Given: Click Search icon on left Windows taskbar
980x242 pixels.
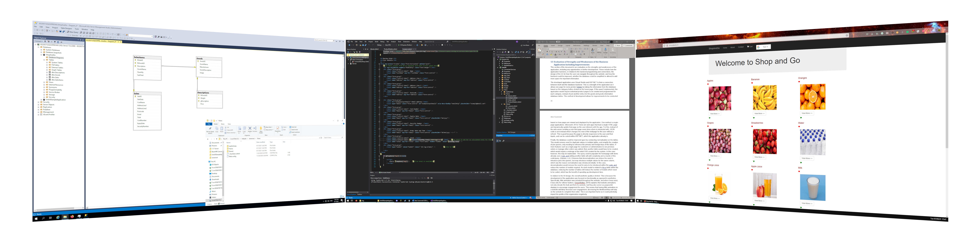Looking at the screenshot, I should (x=43, y=218).
